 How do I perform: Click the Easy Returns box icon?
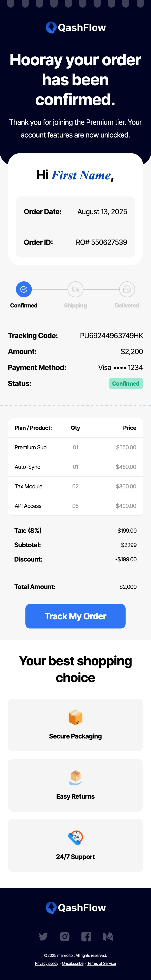tap(75, 778)
